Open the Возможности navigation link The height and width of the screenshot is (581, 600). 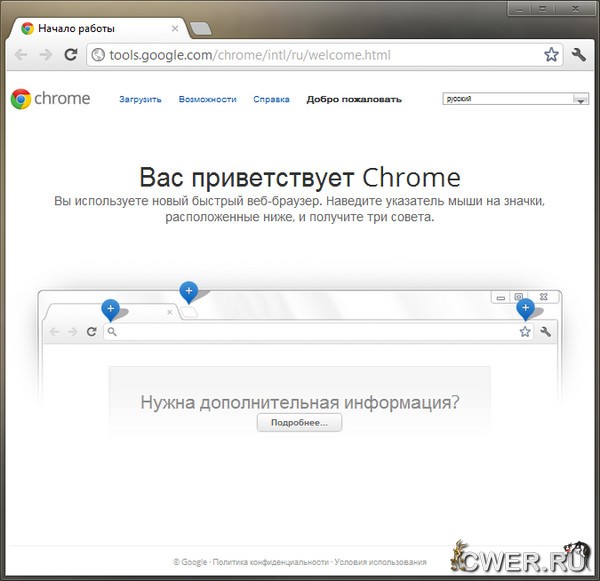tap(207, 100)
